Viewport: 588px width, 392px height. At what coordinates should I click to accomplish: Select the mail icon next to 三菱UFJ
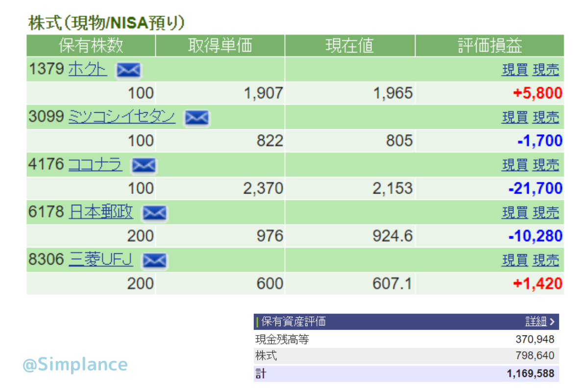tap(154, 261)
